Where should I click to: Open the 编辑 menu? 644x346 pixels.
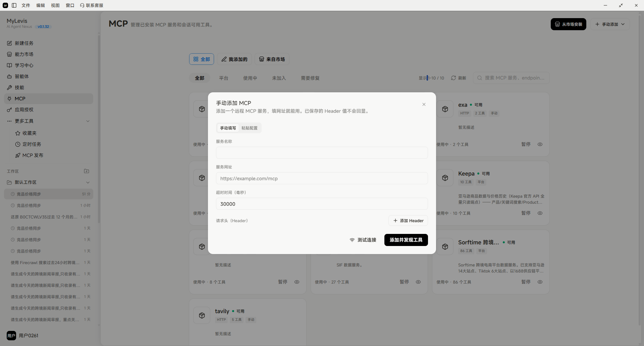pyautogui.click(x=41, y=5)
